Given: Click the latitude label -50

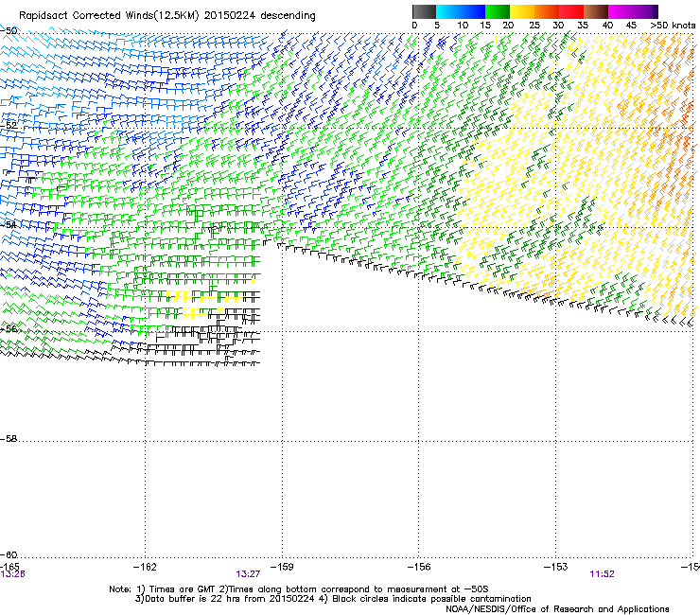Looking at the screenshot, I should pos(9,31).
